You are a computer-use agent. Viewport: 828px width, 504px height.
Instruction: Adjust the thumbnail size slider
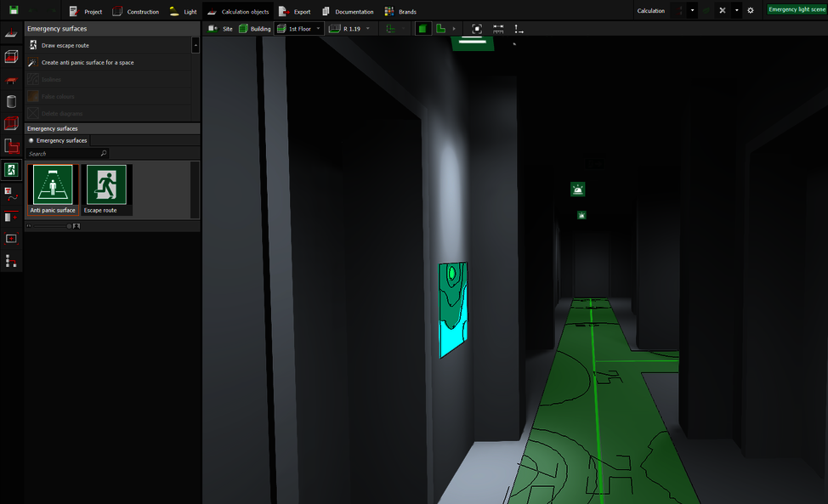(68, 226)
